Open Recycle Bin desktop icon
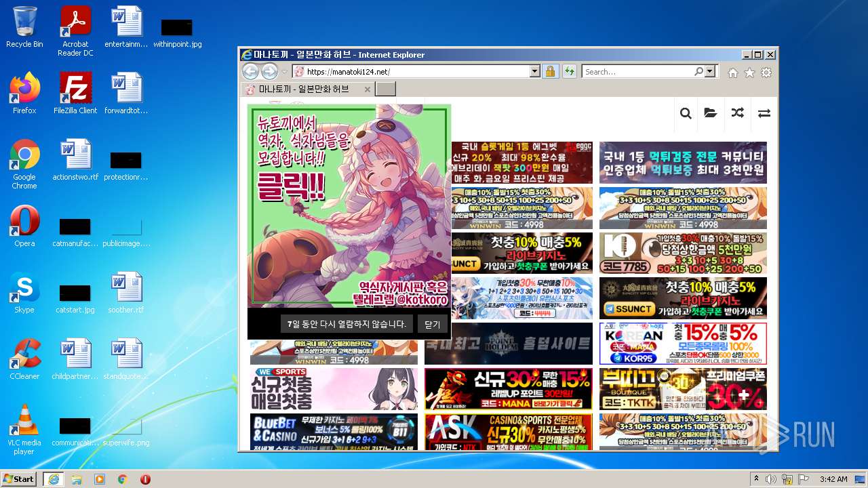 point(24,28)
